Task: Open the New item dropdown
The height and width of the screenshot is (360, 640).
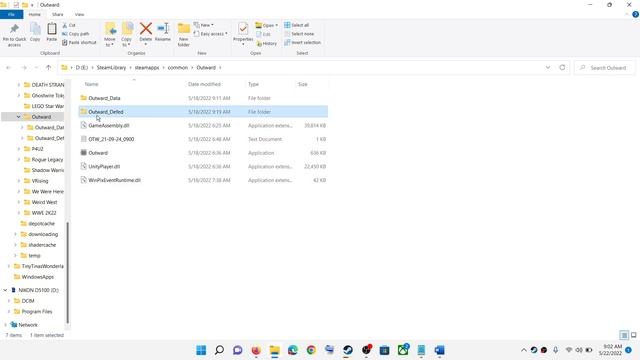Action: point(204,25)
